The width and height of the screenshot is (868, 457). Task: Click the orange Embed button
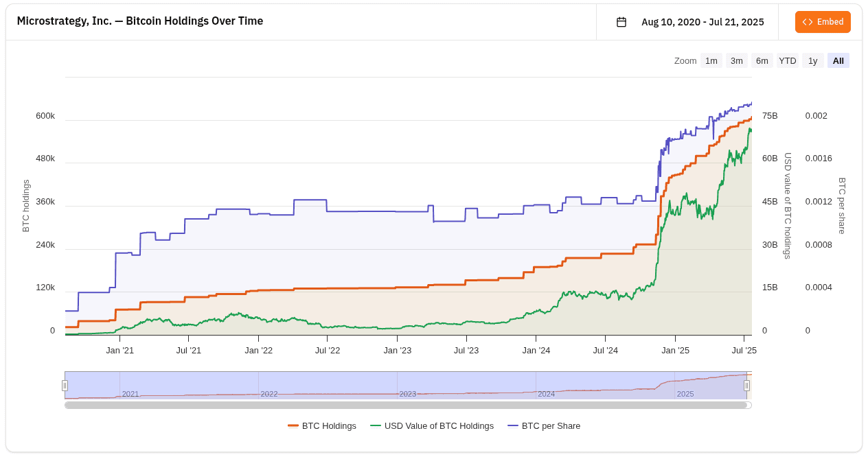coord(823,22)
